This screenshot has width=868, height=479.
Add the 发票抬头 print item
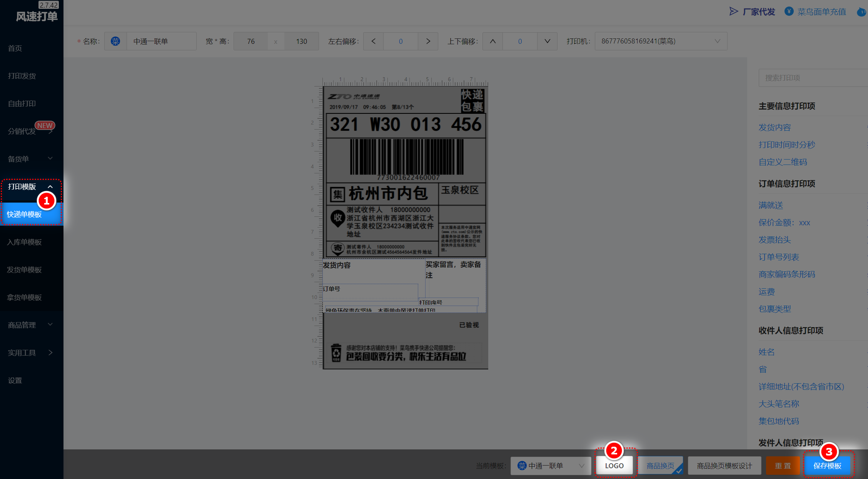click(775, 240)
